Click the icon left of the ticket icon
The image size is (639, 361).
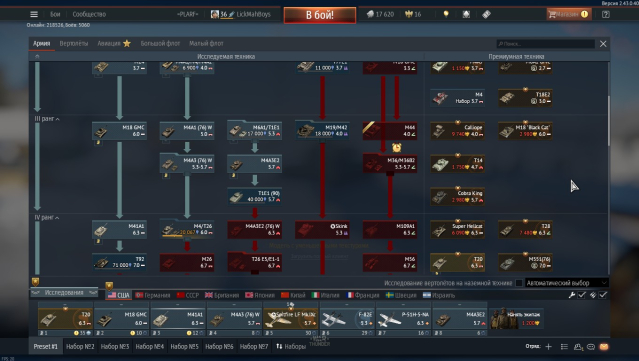[466, 14]
